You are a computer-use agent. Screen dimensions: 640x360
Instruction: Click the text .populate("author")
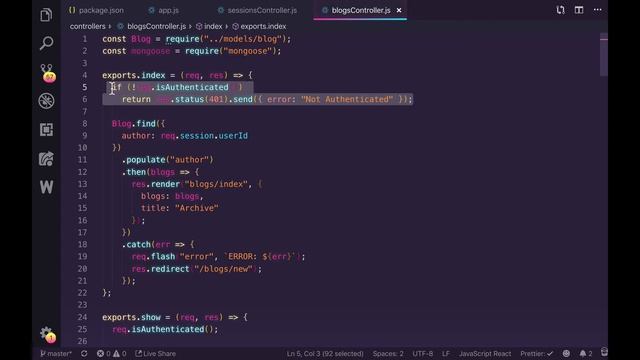[x=167, y=160]
